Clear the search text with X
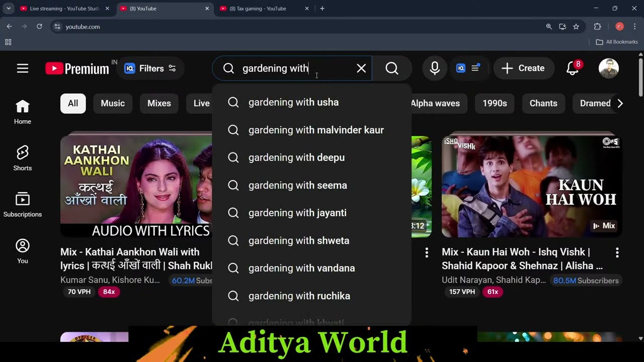The width and height of the screenshot is (644, 362). click(361, 68)
